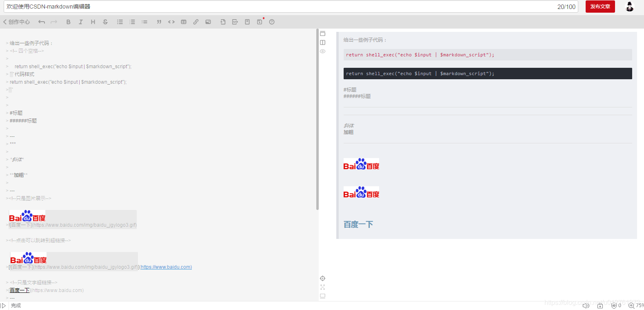Click the sync scroll target icon

pyautogui.click(x=323, y=279)
